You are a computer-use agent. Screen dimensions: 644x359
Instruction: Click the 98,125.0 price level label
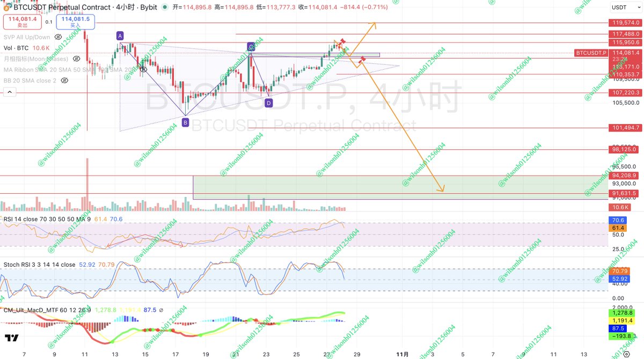click(x=624, y=150)
